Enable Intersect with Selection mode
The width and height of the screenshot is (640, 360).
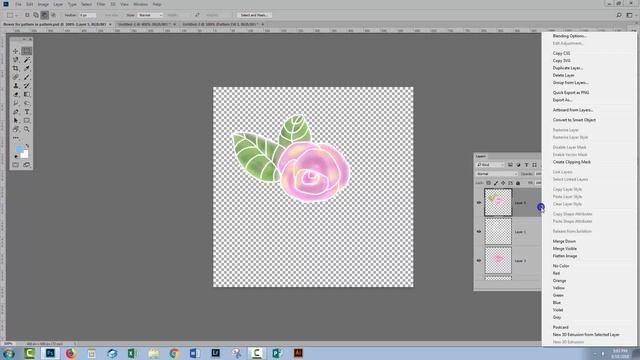pos(53,15)
